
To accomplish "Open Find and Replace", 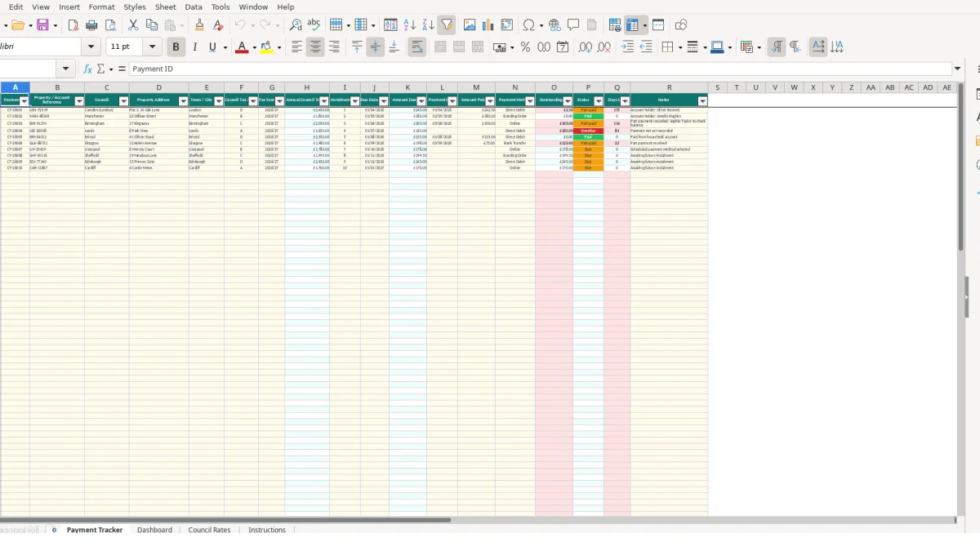I will click(296, 25).
